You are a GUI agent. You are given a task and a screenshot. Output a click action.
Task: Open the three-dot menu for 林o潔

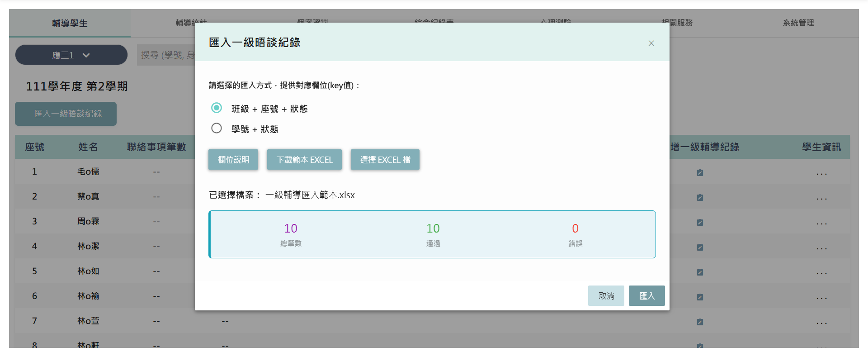(x=821, y=248)
